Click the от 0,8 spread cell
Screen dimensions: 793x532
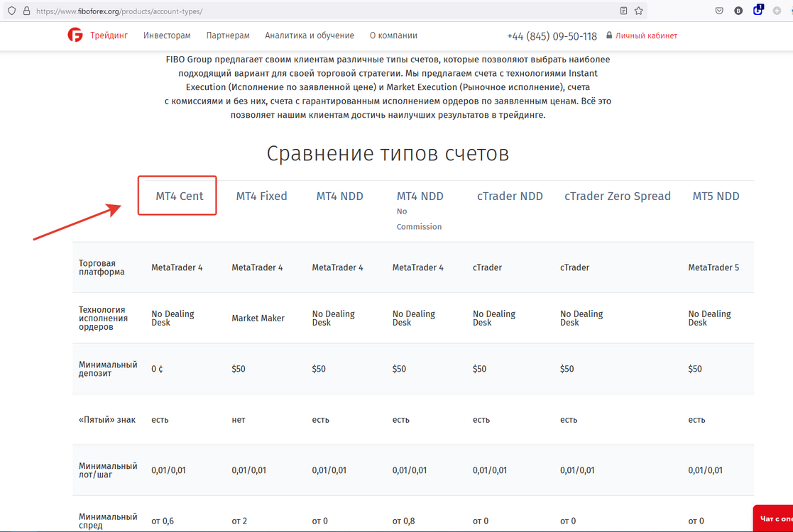(x=403, y=521)
